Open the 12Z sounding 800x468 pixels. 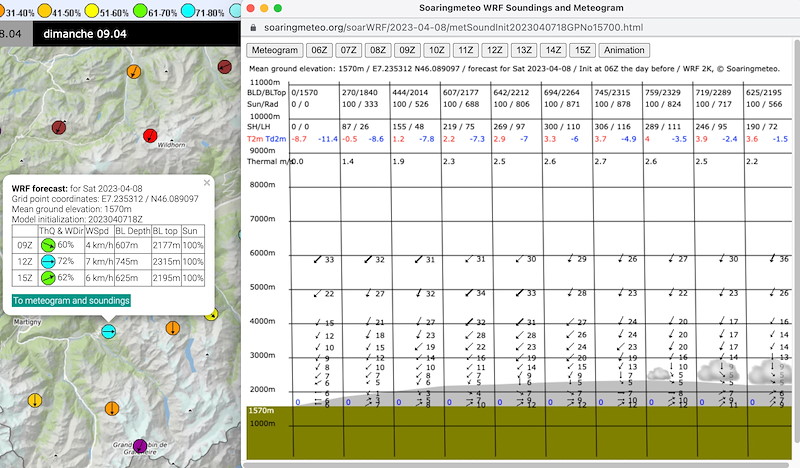494,50
